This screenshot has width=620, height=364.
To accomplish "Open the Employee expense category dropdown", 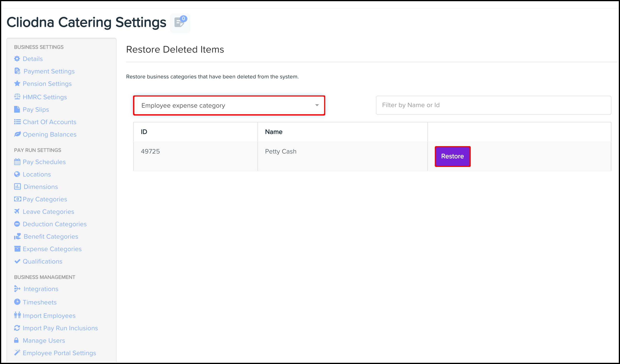I will tap(229, 105).
